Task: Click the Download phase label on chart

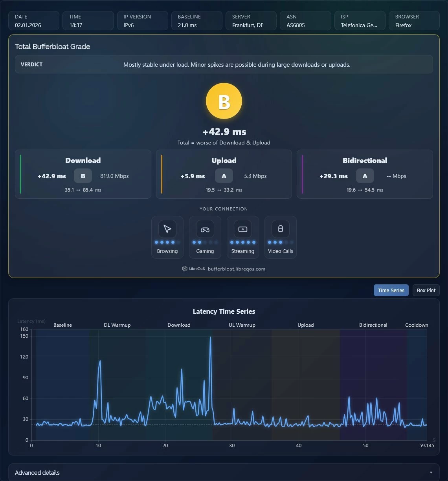Action: pyautogui.click(x=179, y=325)
